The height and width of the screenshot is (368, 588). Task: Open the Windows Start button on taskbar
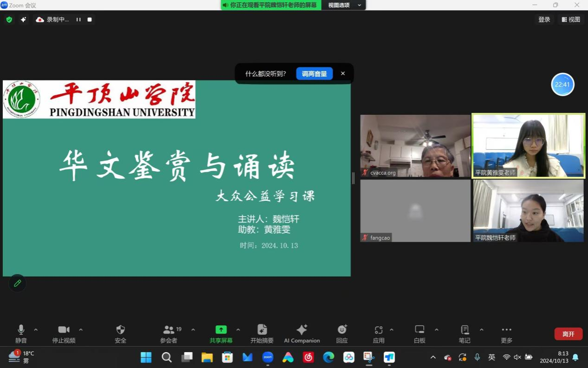146,357
